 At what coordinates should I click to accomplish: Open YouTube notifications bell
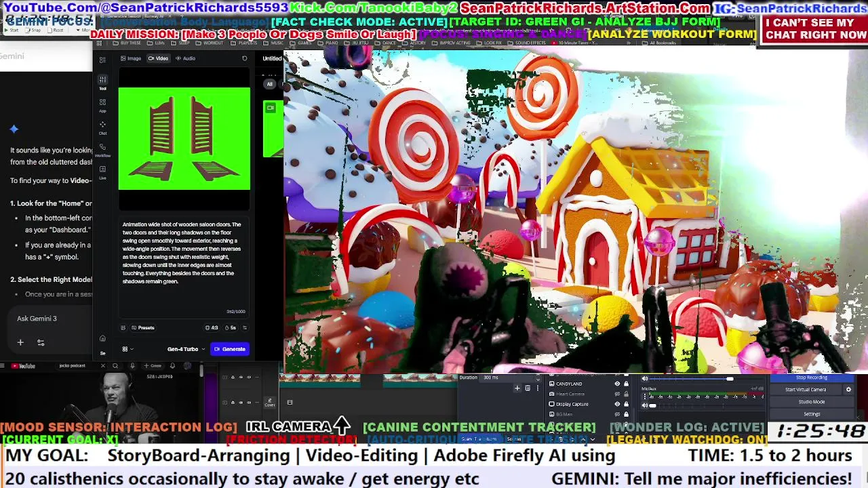pos(172,366)
